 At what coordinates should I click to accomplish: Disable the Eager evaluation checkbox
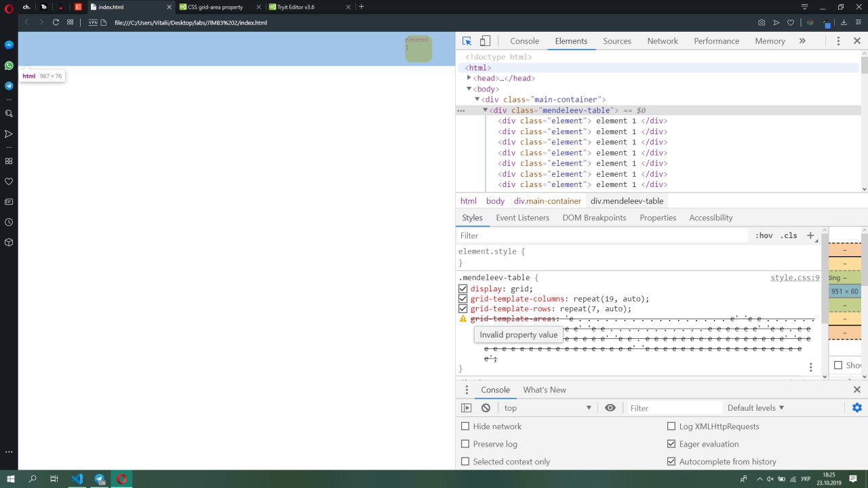pyautogui.click(x=671, y=444)
